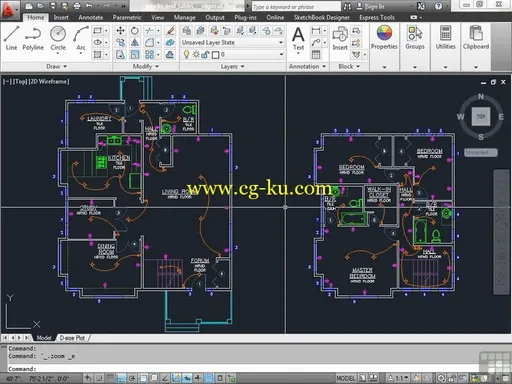The width and height of the screenshot is (512, 384).
Task: Open annotation scale 1:1 dropdown
Action: point(401,378)
